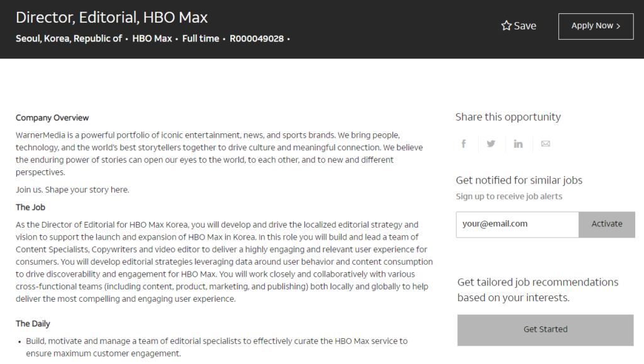Click the Activate job alerts button
Image resolution: width=644 pixels, height=364 pixels.
(607, 224)
